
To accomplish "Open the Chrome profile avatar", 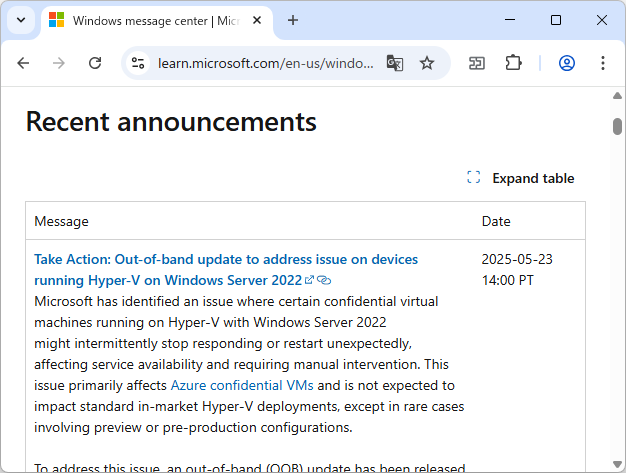I will click(x=567, y=63).
